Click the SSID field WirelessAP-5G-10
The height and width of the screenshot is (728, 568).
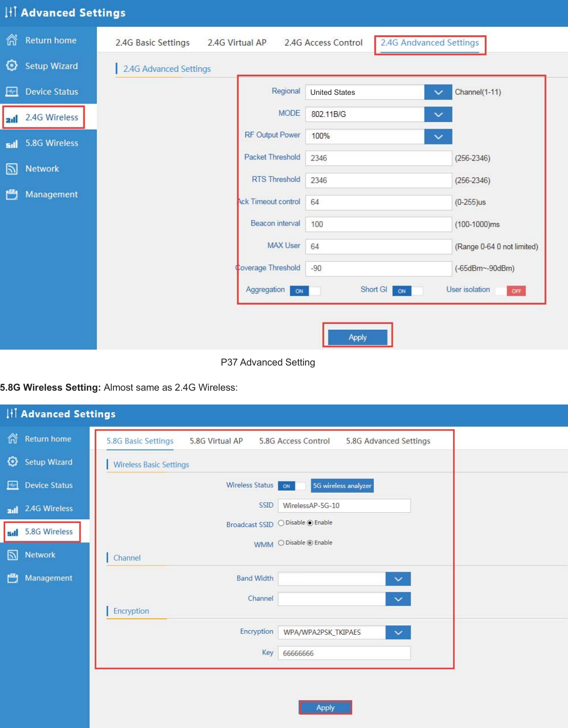point(344,505)
